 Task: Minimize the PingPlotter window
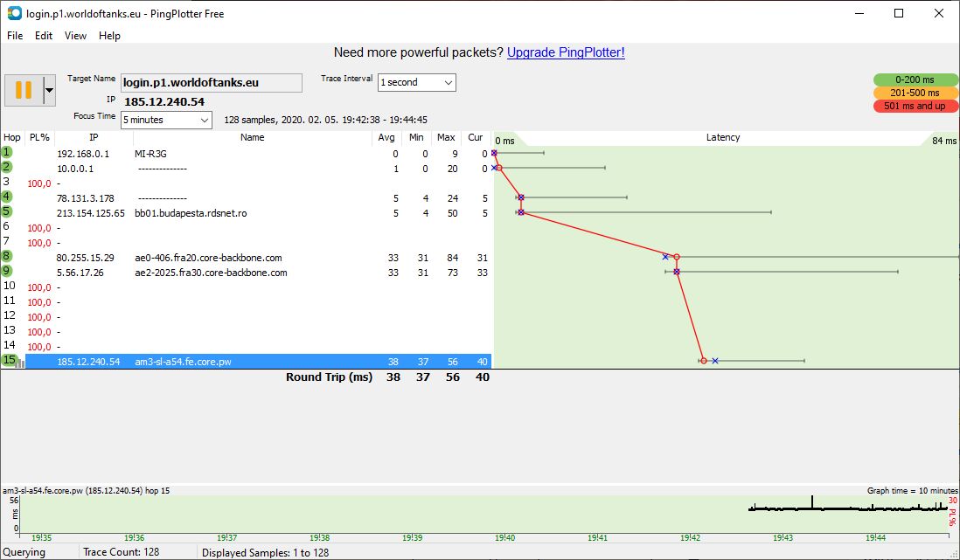pos(859,13)
